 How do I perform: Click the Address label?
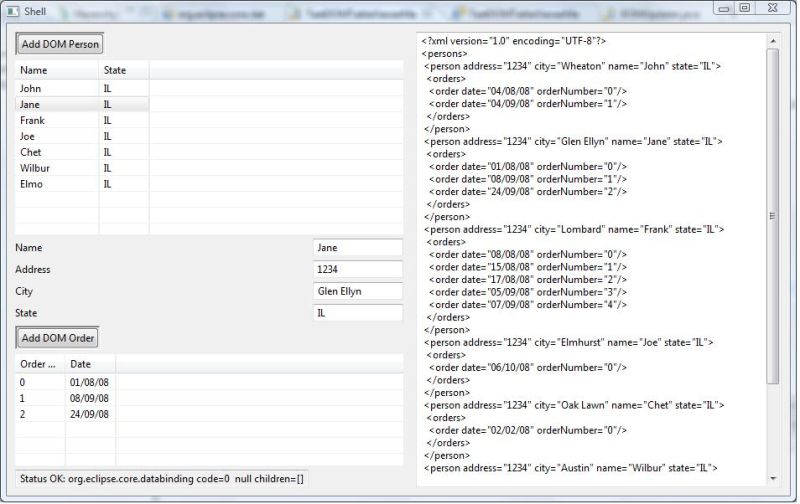click(33, 269)
